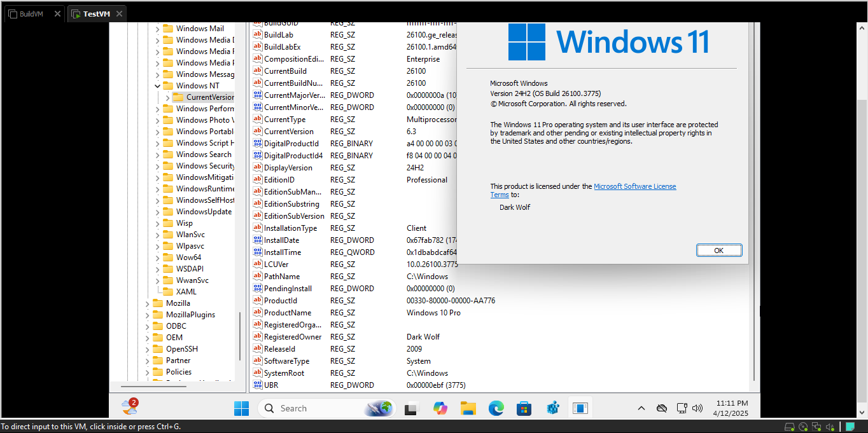Open Microsoft Store from the taskbar
This screenshot has height=433, width=868.
point(524,409)
